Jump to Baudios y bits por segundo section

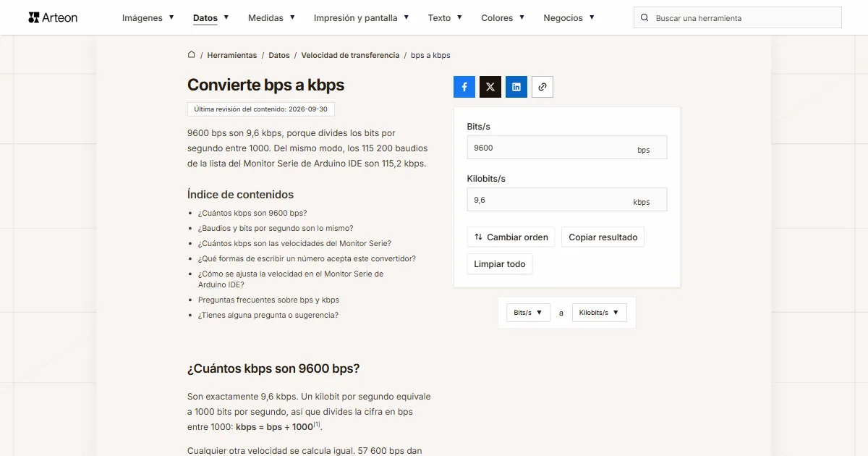point(276,228)
